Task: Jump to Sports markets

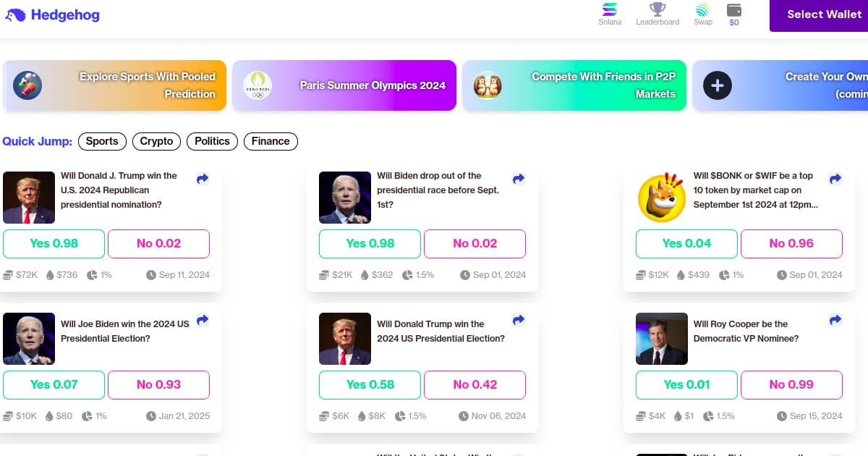Action: click(x=102, y=141)
